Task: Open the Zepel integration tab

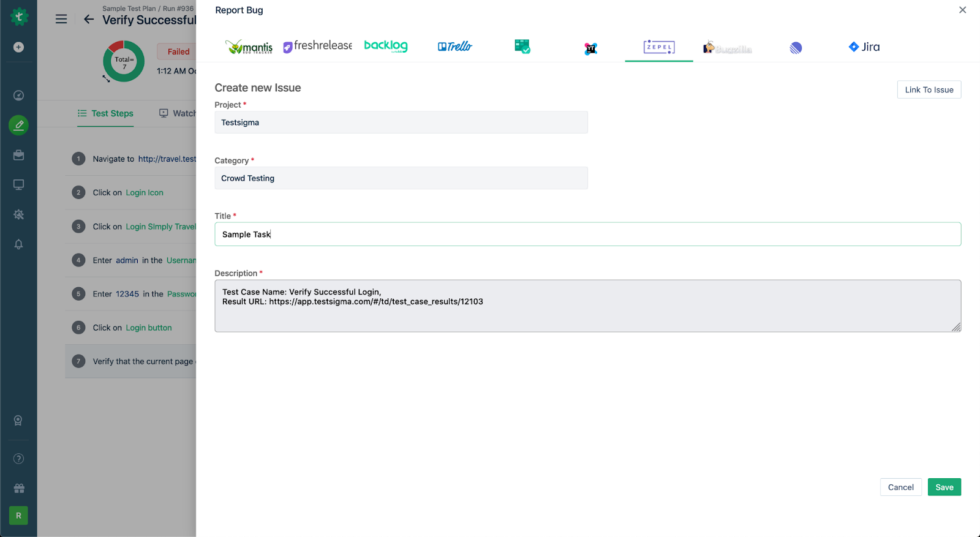Action: point(659,47)
